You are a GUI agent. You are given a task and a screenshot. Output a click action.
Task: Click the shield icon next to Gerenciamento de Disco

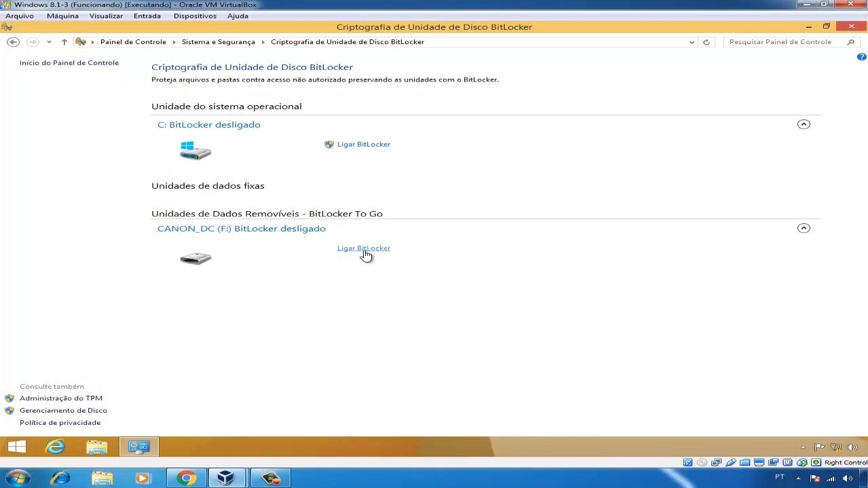pos(10,411)
